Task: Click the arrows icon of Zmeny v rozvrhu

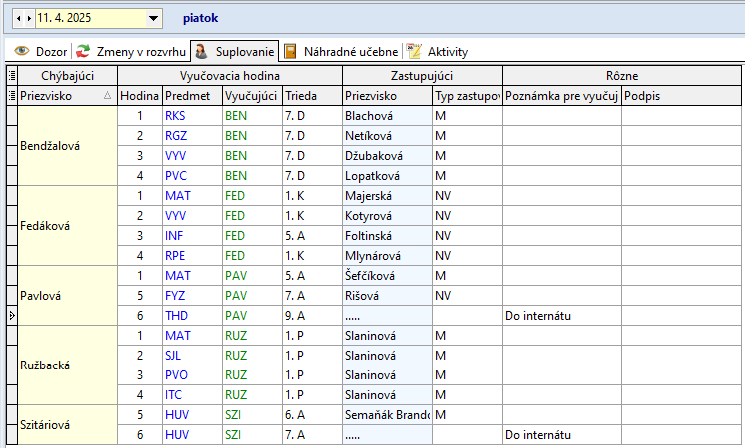Action: pyautogui.click(x=83, y=51)
